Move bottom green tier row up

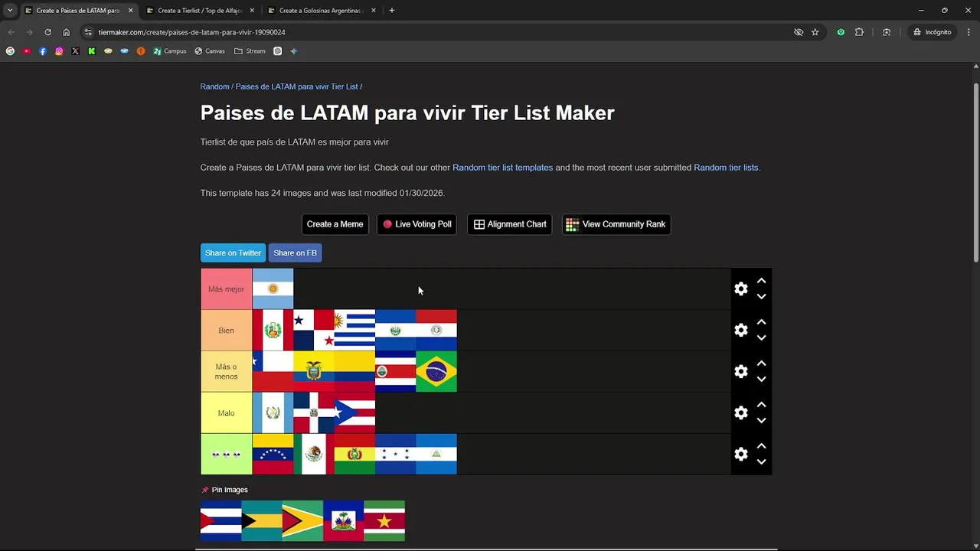[761, 446]
